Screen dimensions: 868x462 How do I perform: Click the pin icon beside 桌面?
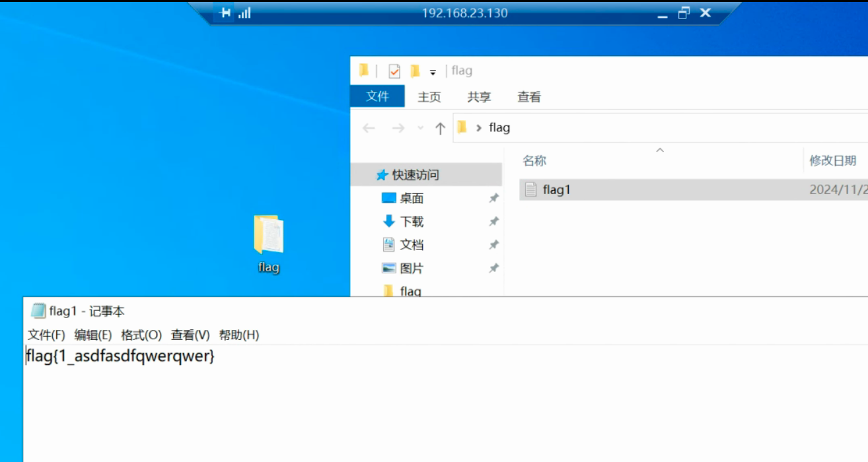click(493, 198)
